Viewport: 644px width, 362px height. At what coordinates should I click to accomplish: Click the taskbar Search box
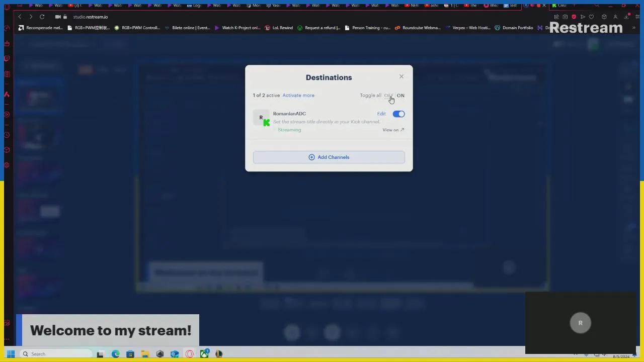(55, 354)
